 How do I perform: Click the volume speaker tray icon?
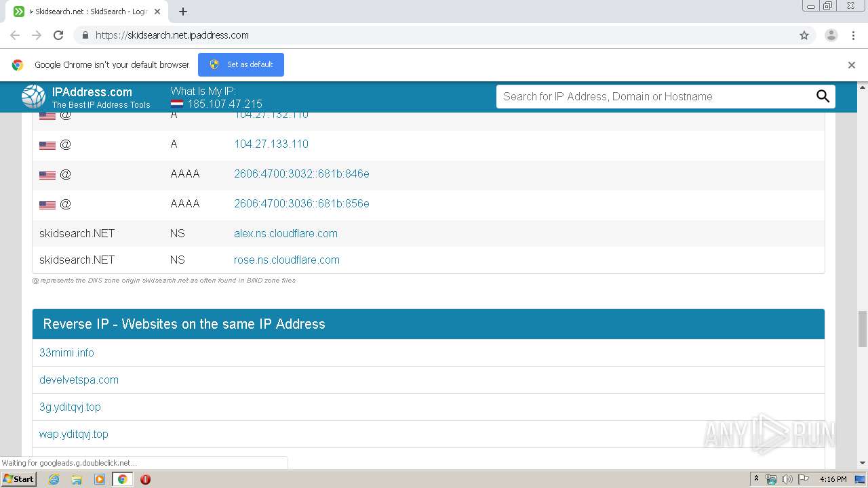click(x=787, y=479)
